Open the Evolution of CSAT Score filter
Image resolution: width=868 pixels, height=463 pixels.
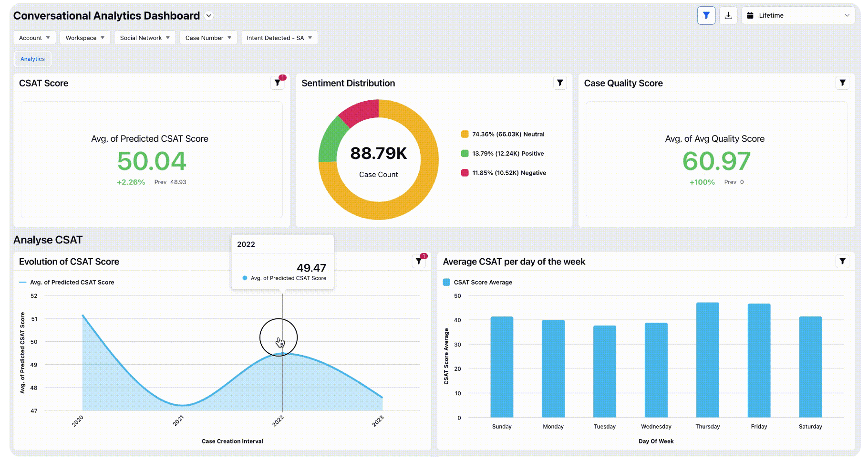(419, 261)
